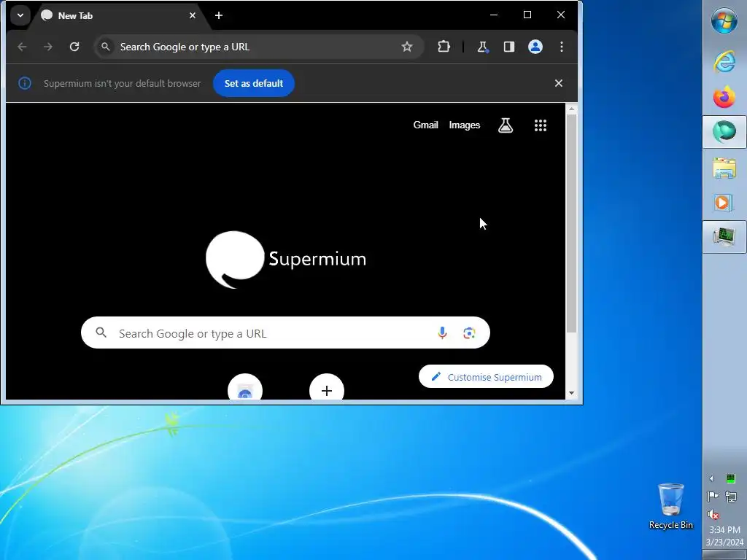Image resolution: width=747 pixels, height=560 pixels.
Task: Open Search Labs flask on the page
Action: click(x=506, y=125)
